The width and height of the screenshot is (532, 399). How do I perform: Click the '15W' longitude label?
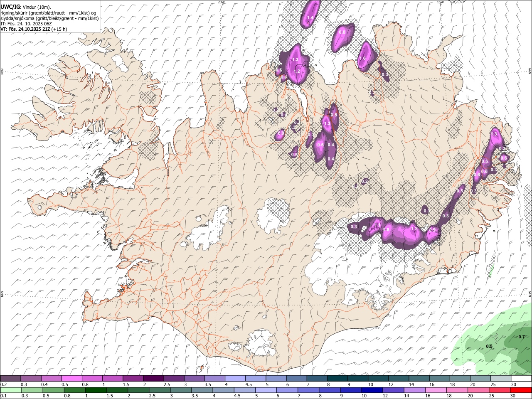click(x=440, y=2)
